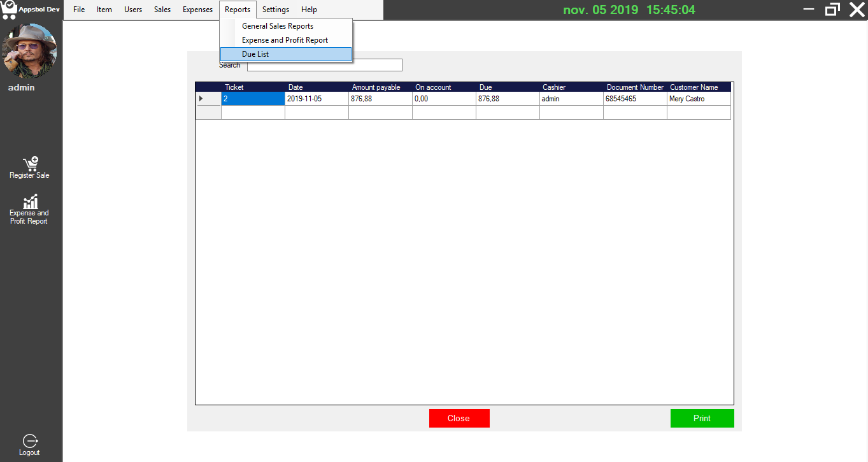Print the due list
Image resolution: width=868 pixels, height=462 pixels.
pos(702,418)
